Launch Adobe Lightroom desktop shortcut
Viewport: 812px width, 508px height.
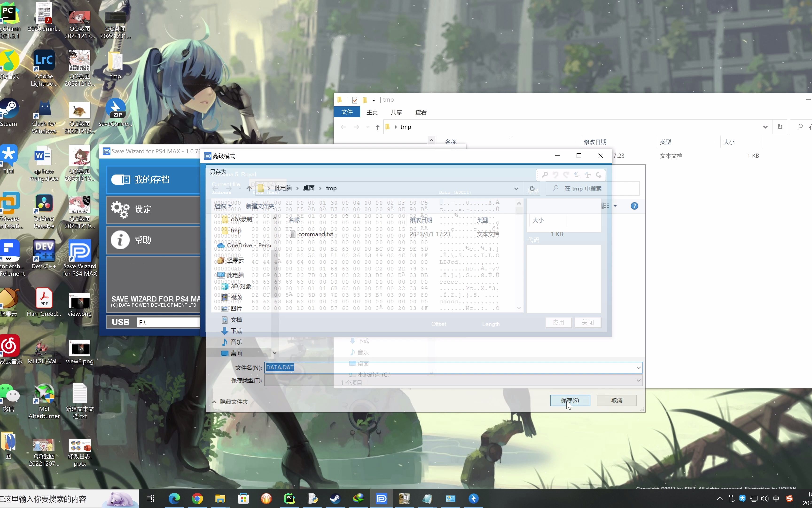tap(44, 68)
